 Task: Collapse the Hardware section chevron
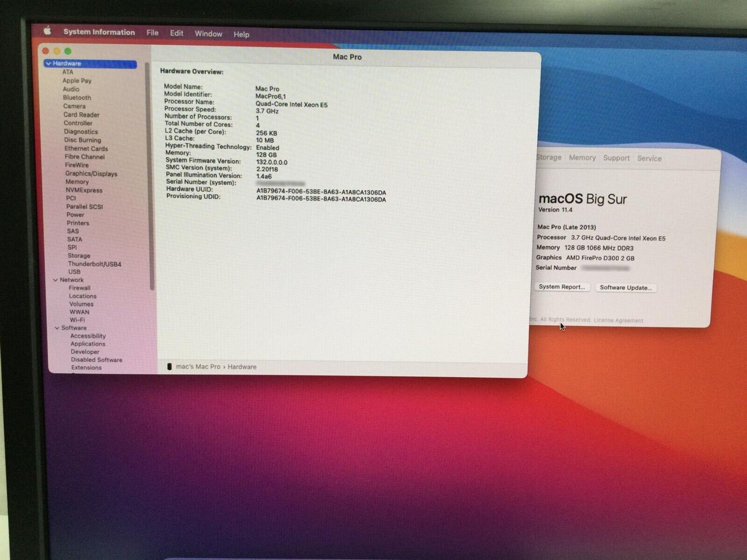[x=48, y=63]
